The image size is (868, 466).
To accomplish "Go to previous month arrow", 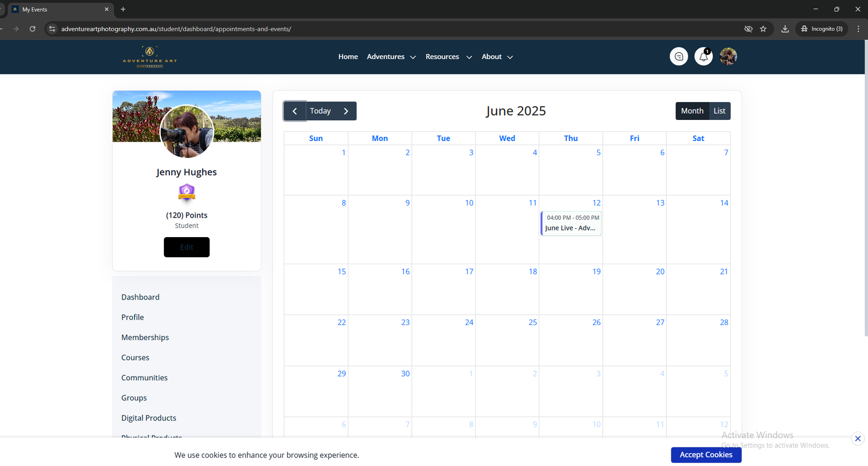I will click(x=295, y=111).
